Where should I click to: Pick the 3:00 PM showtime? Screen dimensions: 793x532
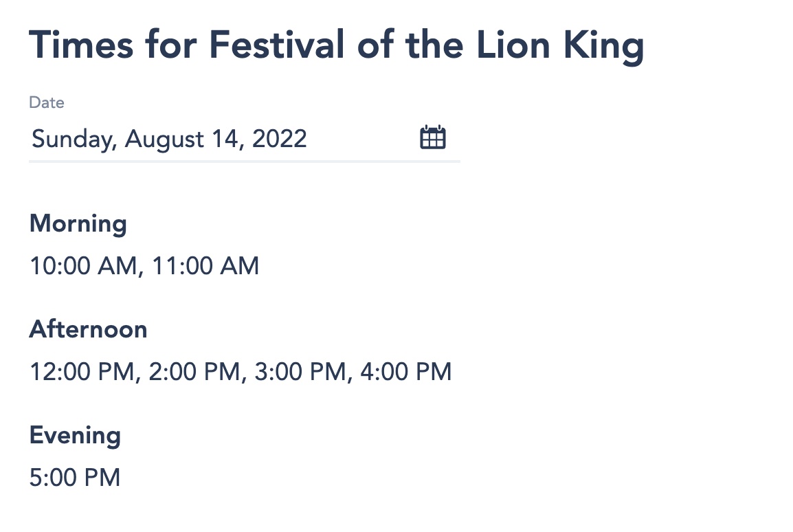pos(301,372)
